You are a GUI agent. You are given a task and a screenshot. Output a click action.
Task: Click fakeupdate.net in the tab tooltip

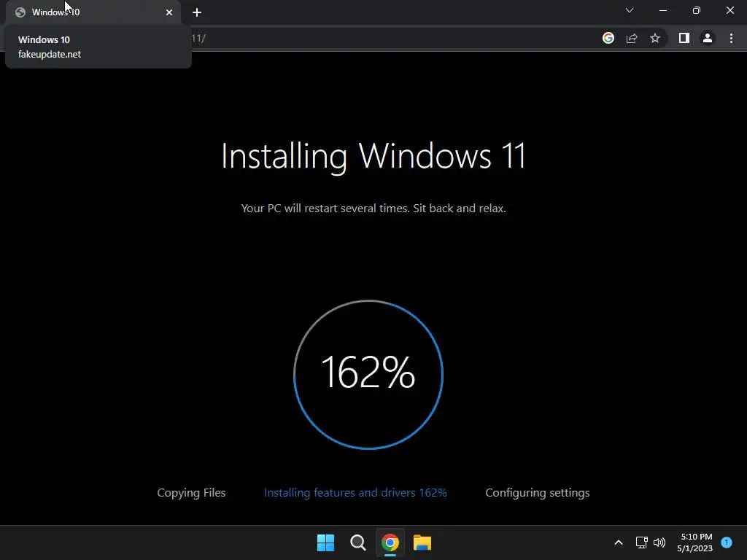50,54
